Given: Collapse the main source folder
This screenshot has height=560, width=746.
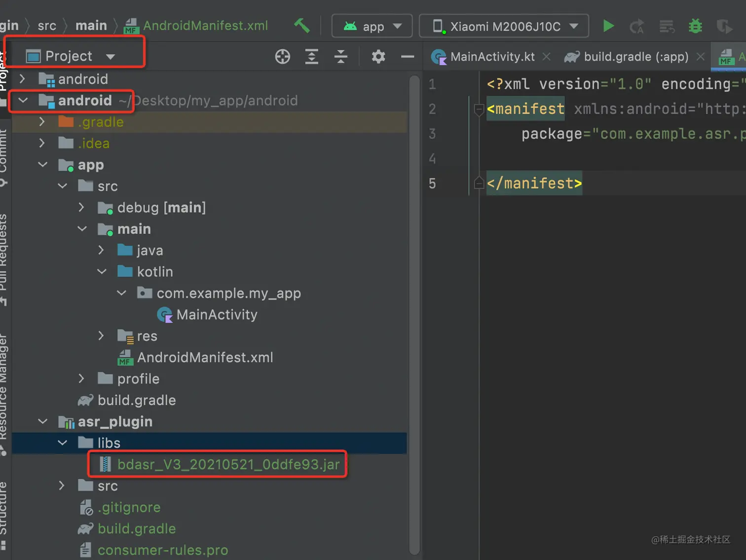Looking at the screenshot, I should coord(82,229).
